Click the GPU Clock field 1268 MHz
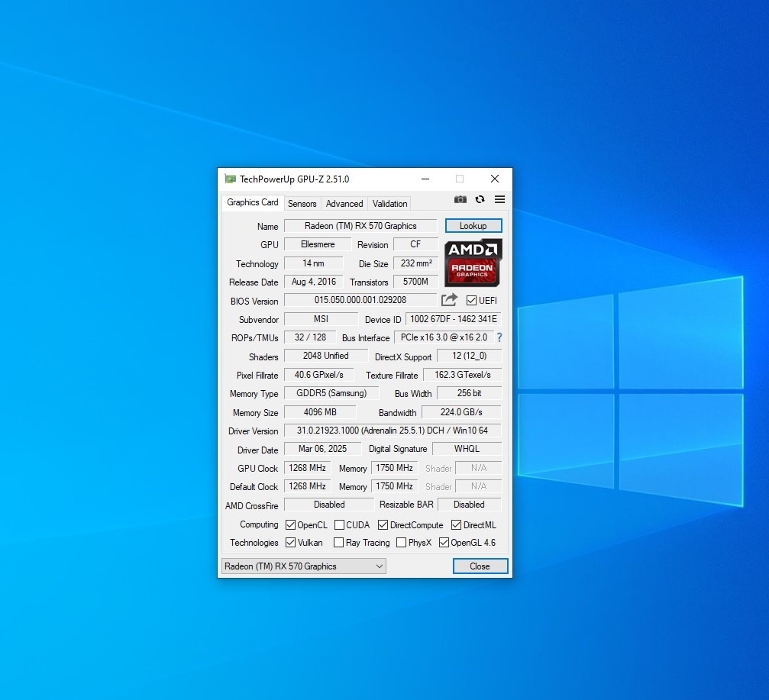 tap(308, 468)
